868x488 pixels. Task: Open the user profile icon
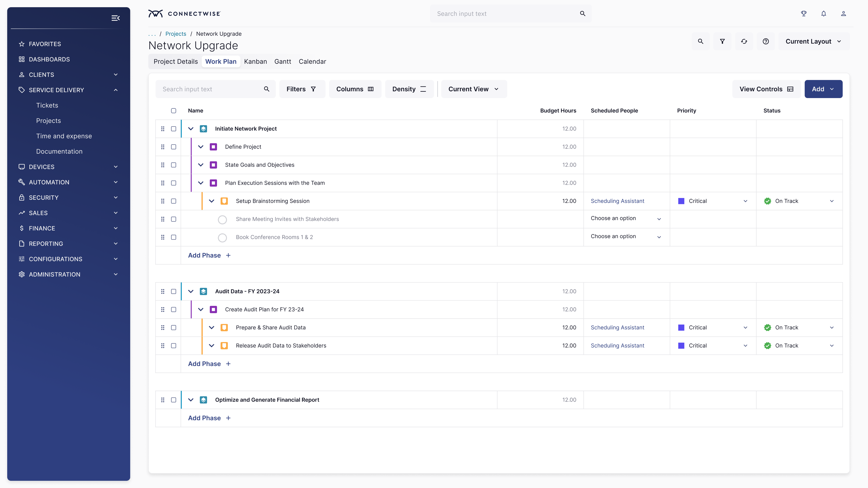coord(843,14)
